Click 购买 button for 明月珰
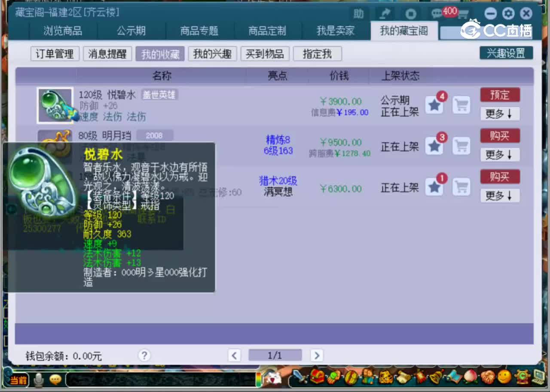Screen dimensions: 550x392 click(500, 136)
